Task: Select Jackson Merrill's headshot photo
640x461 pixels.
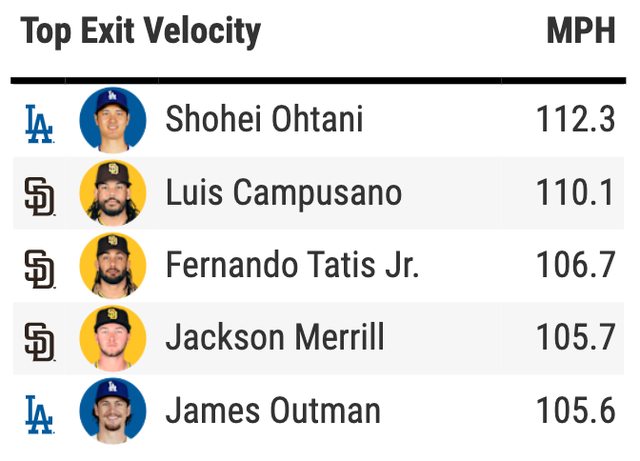Action: pyautogui.click(x=112, y=340)
